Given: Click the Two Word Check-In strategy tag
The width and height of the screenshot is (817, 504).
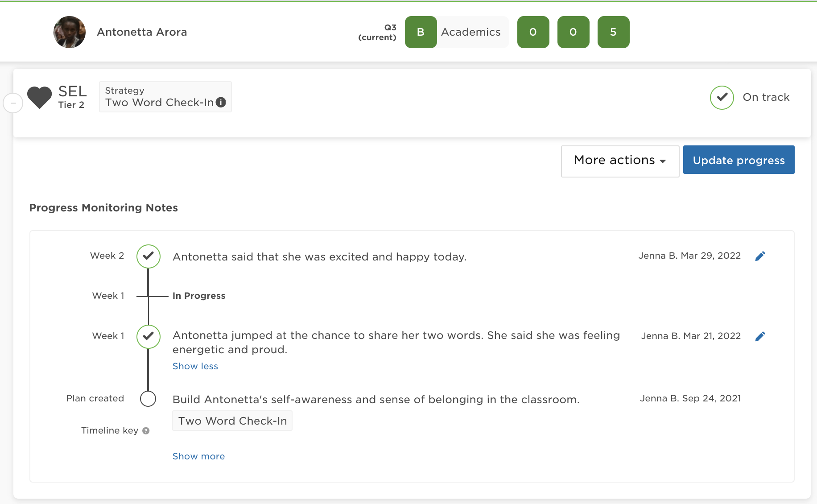Looking at the screenshot, I should pyautogui.click(x=232, y=421).
